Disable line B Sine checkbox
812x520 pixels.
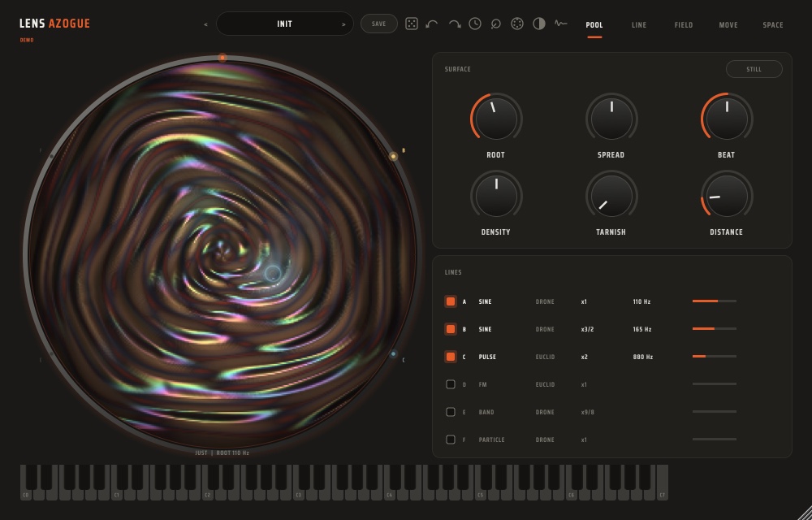pos(451,329)
